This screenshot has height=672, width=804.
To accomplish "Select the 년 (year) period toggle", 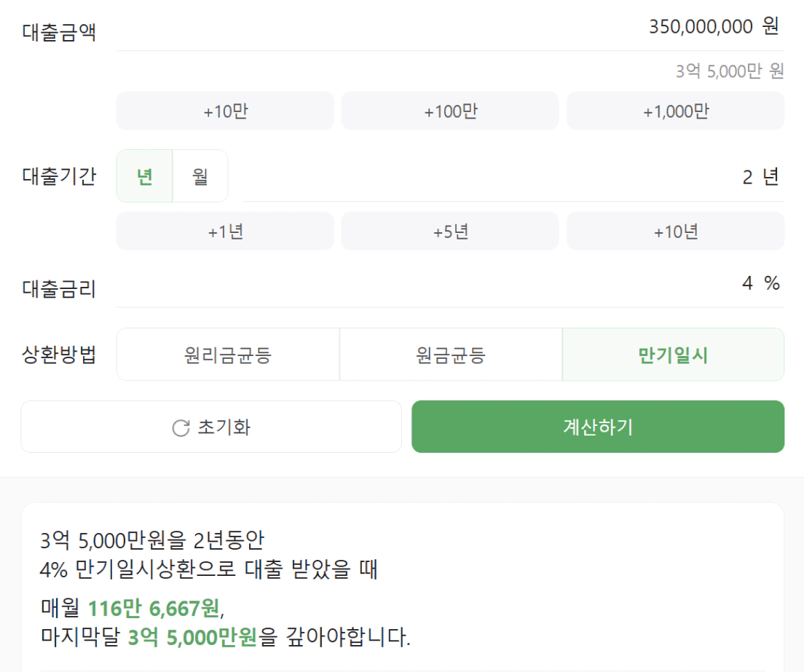I will (x=145, y=176).
